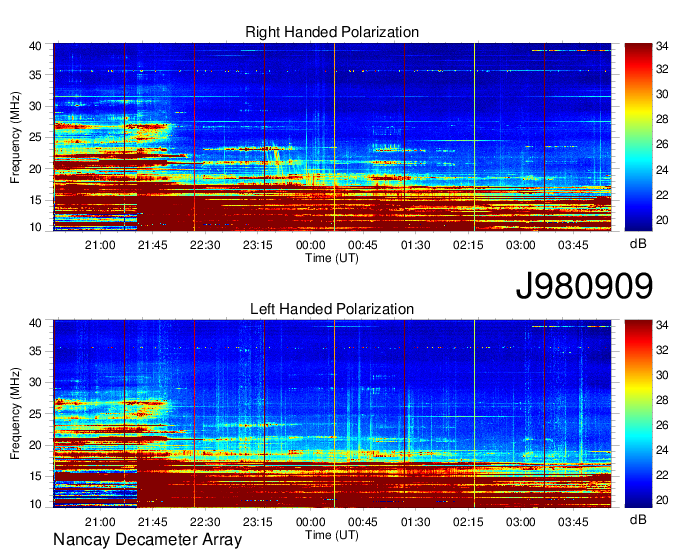This screenshot has height=552, width=680.
Task: Click the 21:45 time tick on Right Handed plot
Action: click(x=153, y=245)
